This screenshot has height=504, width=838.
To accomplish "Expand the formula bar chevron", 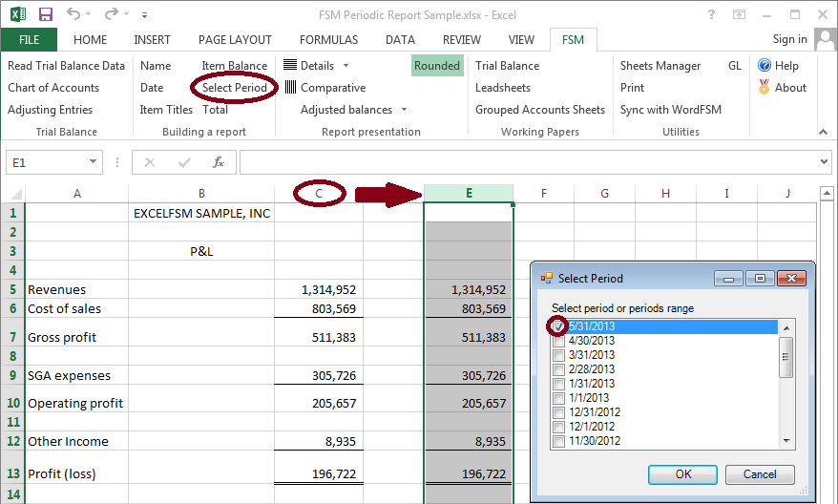I will click(824, 162).
